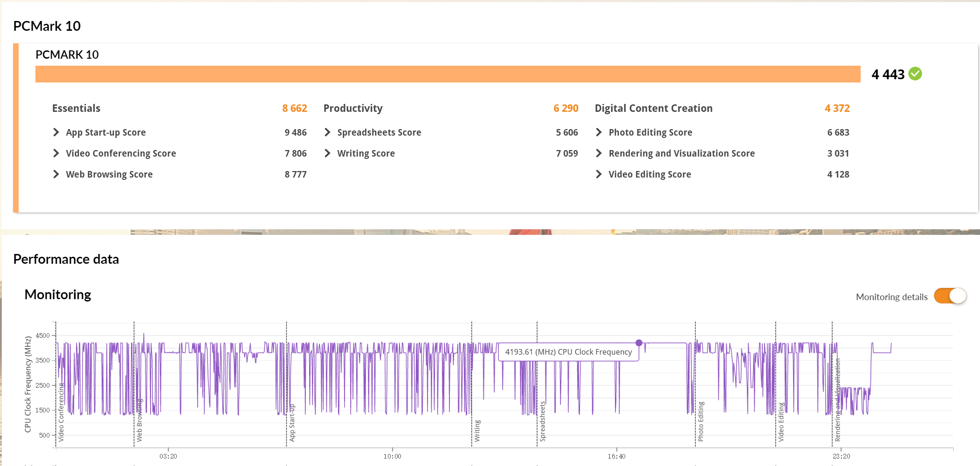Image resolution: width=980 pixels, height=466 pixels.
Task: Click the Spreadsheets value 5 606
Action: point(567,132)
